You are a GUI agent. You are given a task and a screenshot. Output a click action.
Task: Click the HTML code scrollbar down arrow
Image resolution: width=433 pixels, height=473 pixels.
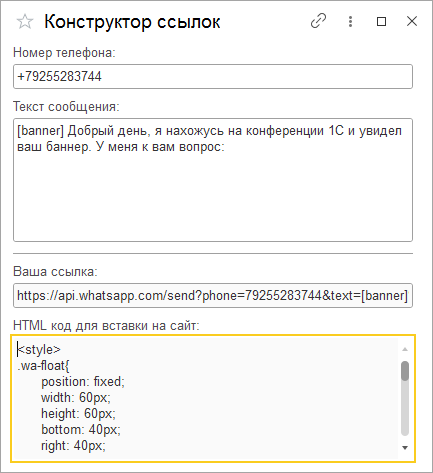[x=405, y=447]
